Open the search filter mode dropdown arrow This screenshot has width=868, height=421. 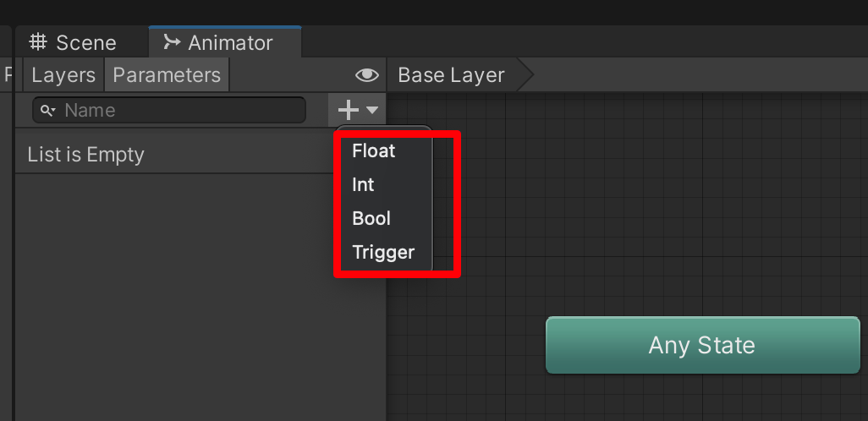click(53, 112)
